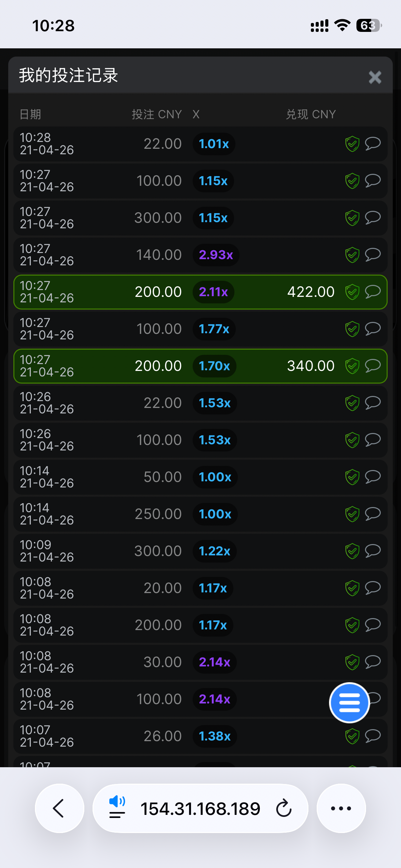
Task: Tap the shield icon on the 1.22x row
Action: click(352, 551)
